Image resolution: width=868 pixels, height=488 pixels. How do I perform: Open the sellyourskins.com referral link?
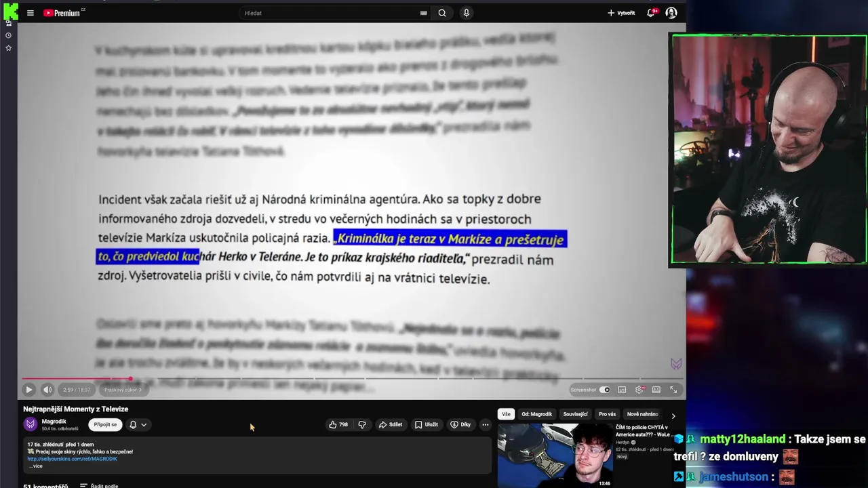pyautogui.click(x=72, y=459)
